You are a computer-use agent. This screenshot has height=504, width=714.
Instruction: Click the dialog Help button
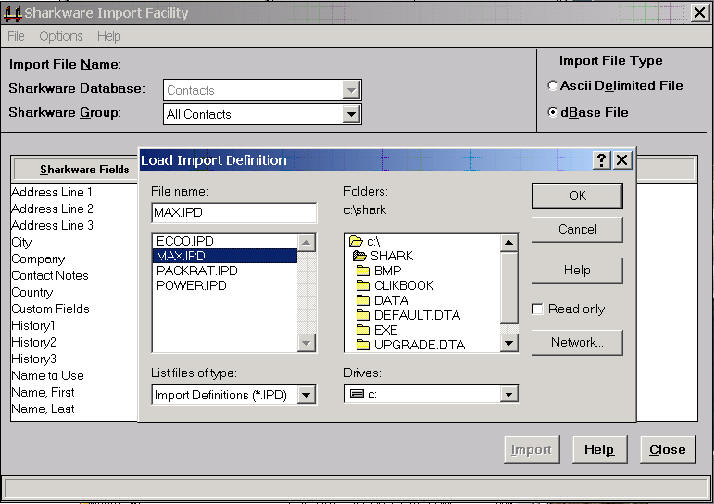[x=577, y=270]
